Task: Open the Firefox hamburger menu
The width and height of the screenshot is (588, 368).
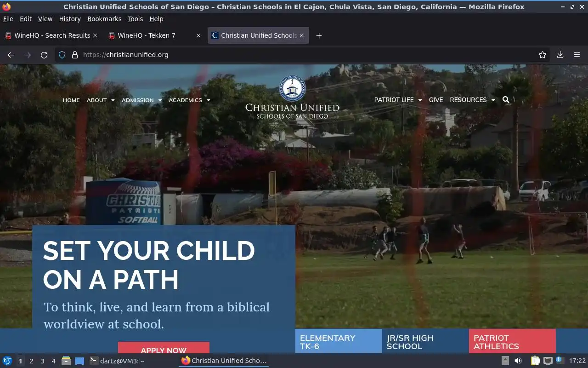Action: coord(577,55)
